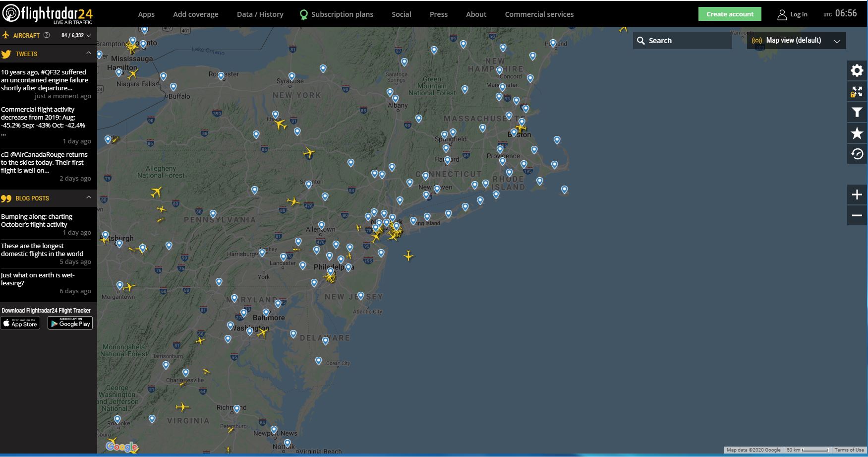Open the AirCanadaRouge returns tweet
Image resolution: width=868 pixels, height=457 pixels.
tap(44, 162)
